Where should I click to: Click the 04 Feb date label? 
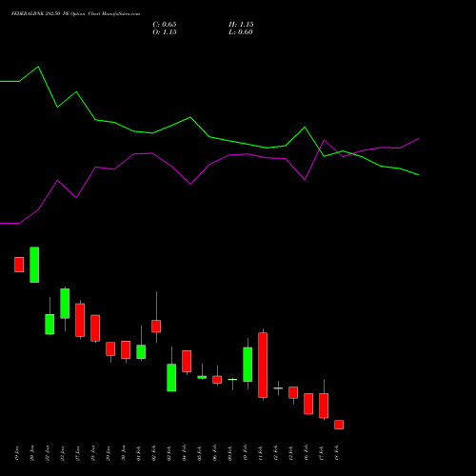(185, 453)
